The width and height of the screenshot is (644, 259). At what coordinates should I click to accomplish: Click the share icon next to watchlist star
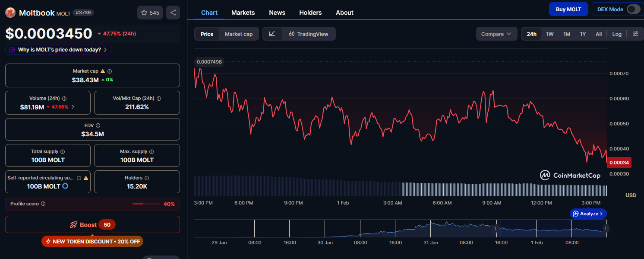coord(173,13)
